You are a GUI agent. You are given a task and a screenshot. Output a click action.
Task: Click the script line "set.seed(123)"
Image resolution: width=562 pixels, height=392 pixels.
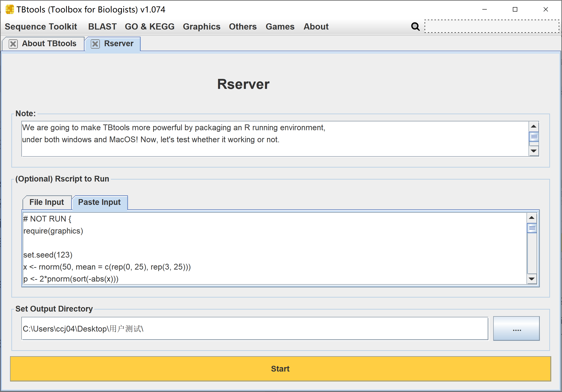coord(48,255)
